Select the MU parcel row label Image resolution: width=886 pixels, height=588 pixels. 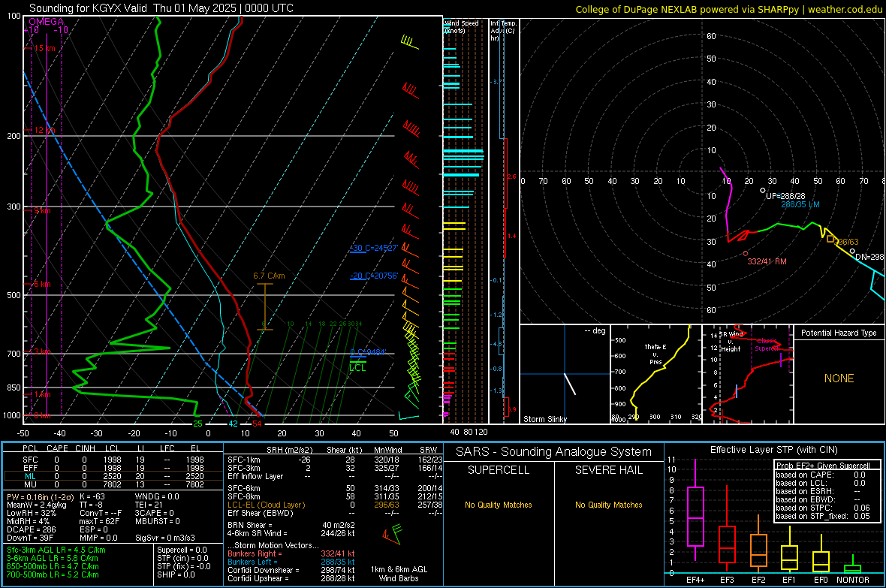(30, 484)
